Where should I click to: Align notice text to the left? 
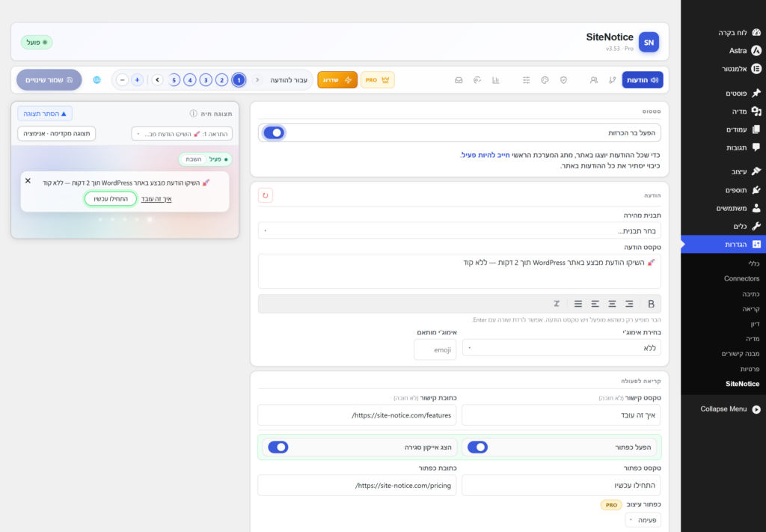595,304
